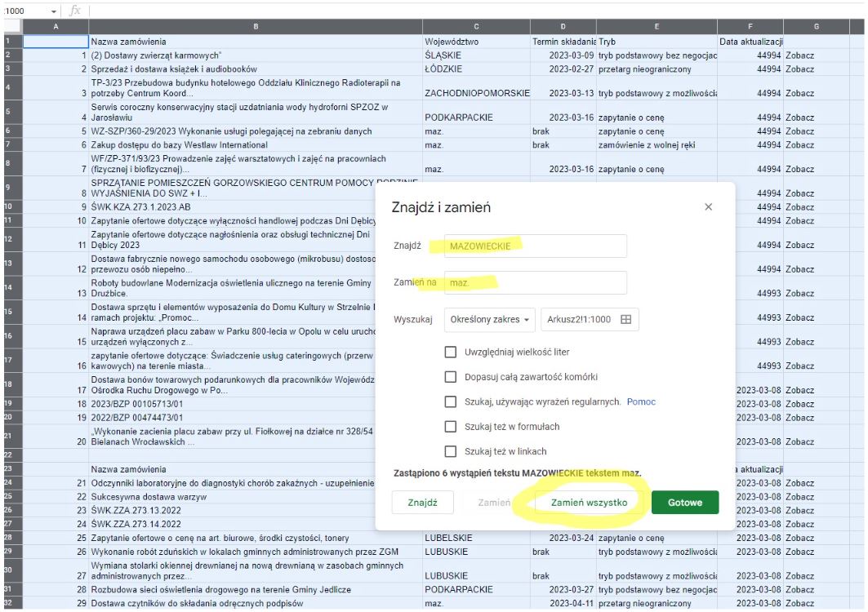Click the Arkusz2!1:1000 range field

(x=581, y=320)
